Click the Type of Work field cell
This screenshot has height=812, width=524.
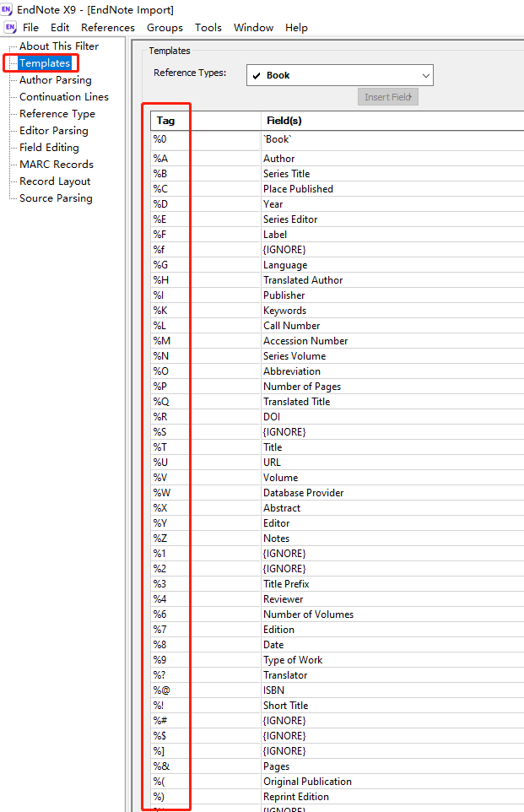pyautogui.click(x=392, y=660)
